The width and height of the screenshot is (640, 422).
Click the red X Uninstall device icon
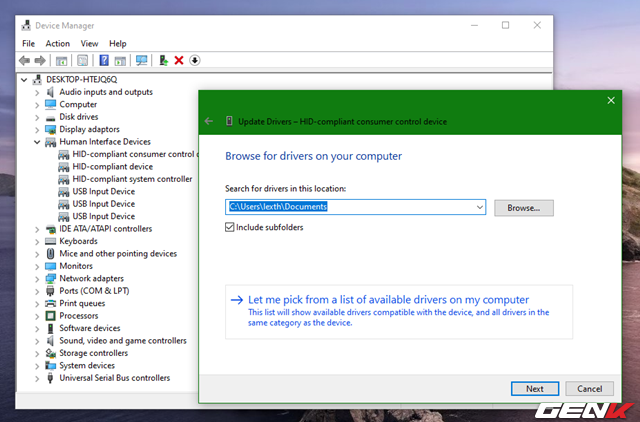coord(179,60)
